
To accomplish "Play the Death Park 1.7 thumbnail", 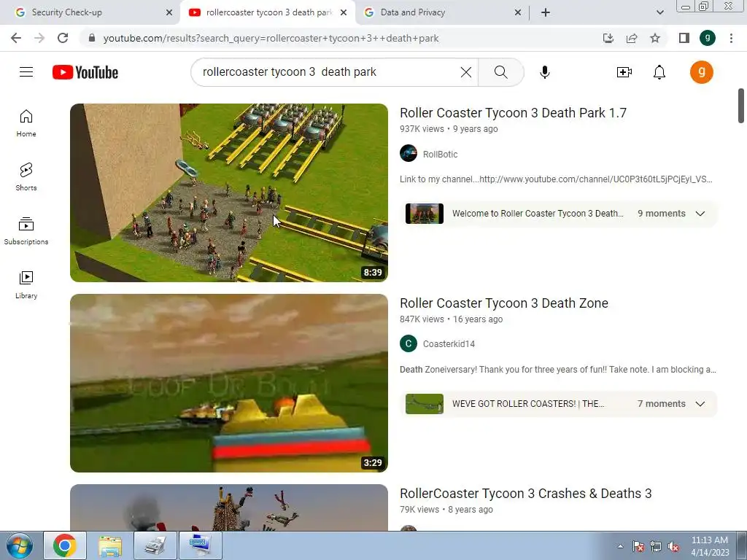I will [229, 192].
